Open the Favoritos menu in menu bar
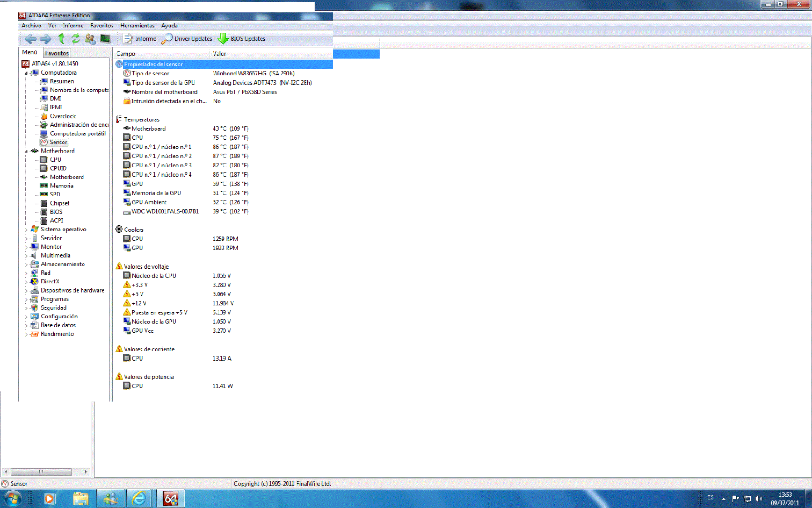 tap(102, 25)
